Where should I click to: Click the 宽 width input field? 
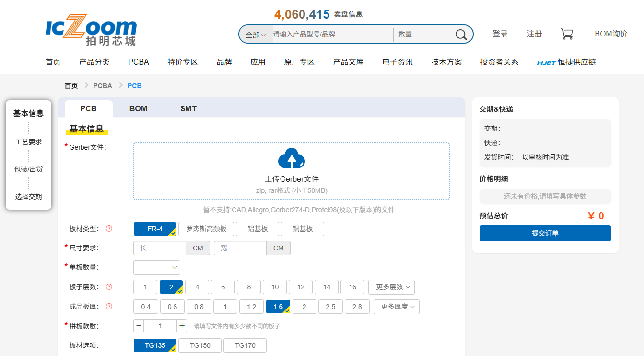[240, 248]
